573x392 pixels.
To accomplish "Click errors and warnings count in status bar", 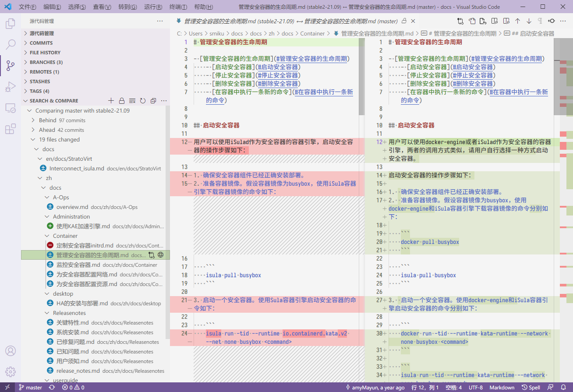I will pyautogui.click(x=73, y=388).
